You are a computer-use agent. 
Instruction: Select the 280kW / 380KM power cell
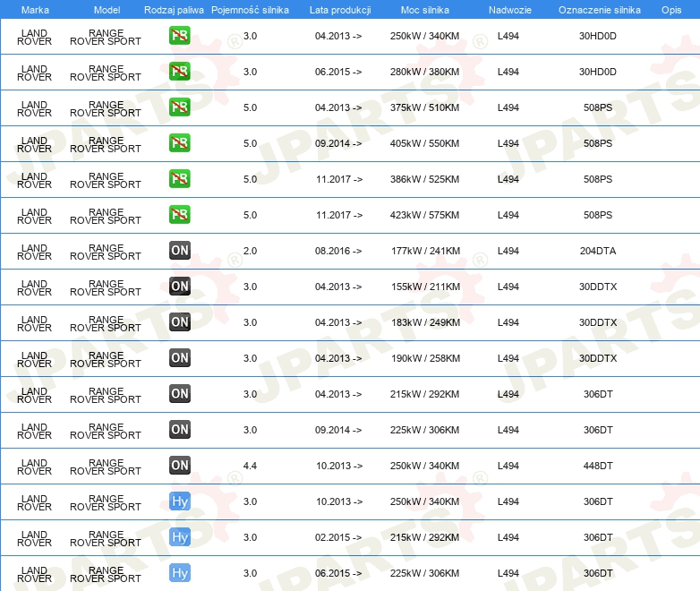click(424, 72)
